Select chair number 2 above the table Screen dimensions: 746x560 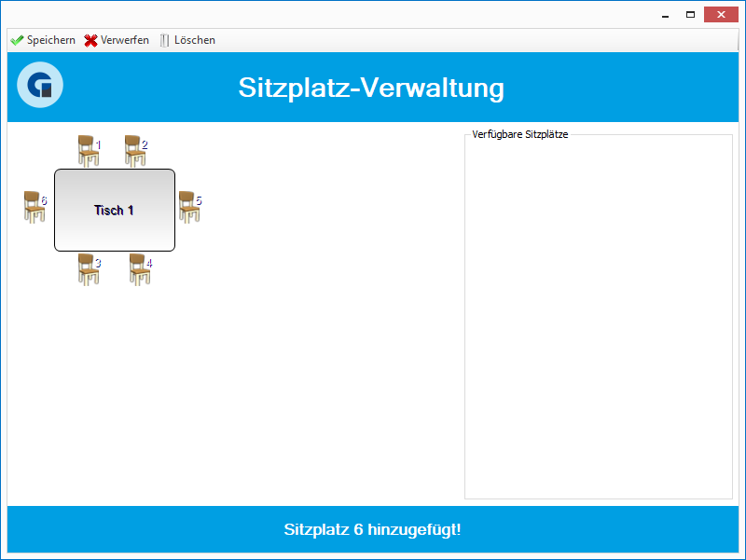click(135, 151)
